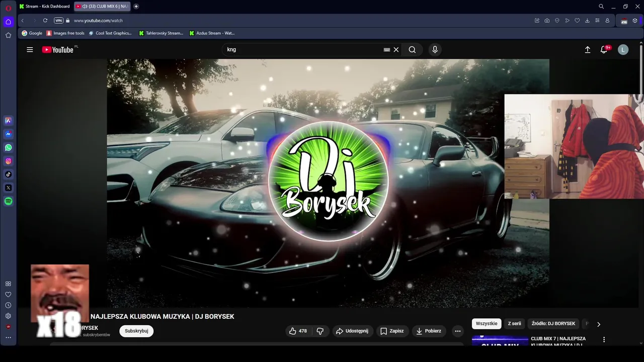
Task: Start voice search with microphone
Action: (x=435, y=50)
